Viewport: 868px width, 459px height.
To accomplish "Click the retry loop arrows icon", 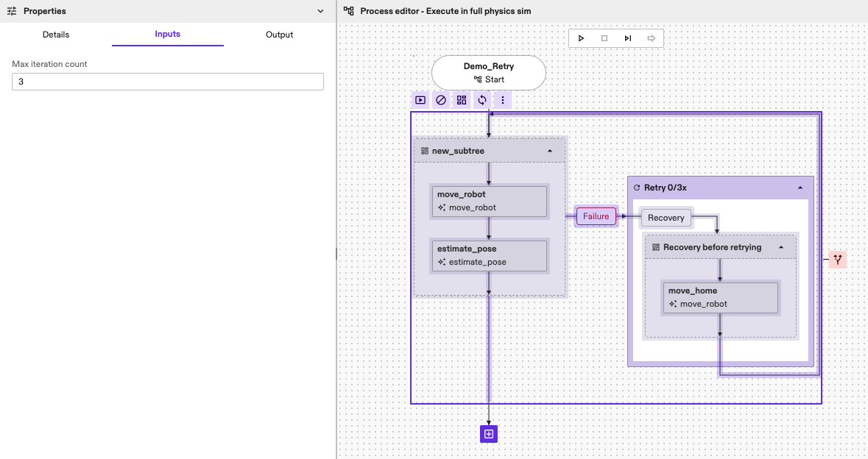I will (482, 100).
